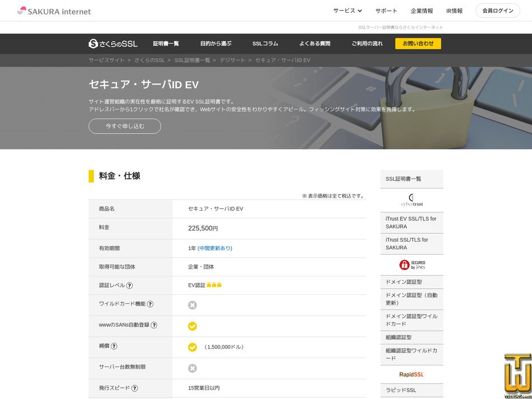Open help icon next to 発行スピード
Viewport: 532px width, 399px height.
(x=134, y=388)
